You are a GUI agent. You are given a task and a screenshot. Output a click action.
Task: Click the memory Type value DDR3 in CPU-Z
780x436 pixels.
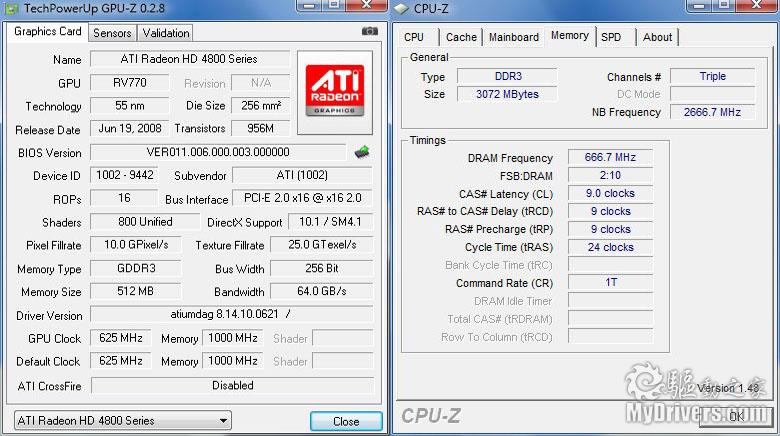pos(507,76)
